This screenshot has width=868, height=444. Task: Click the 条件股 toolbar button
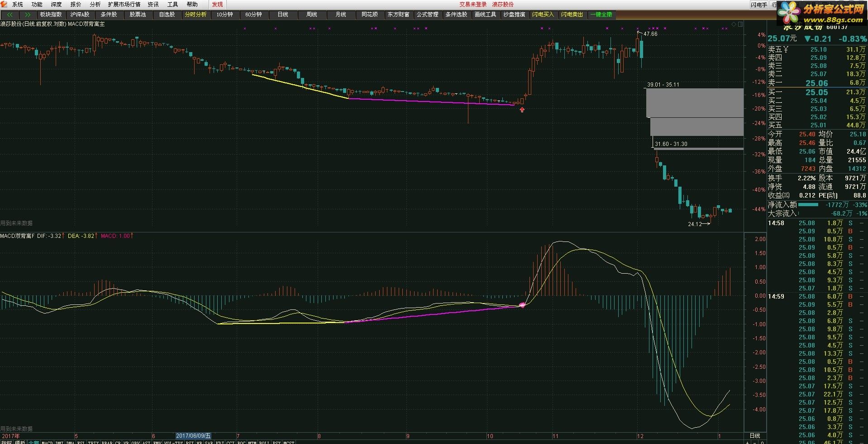coord(109,14)
